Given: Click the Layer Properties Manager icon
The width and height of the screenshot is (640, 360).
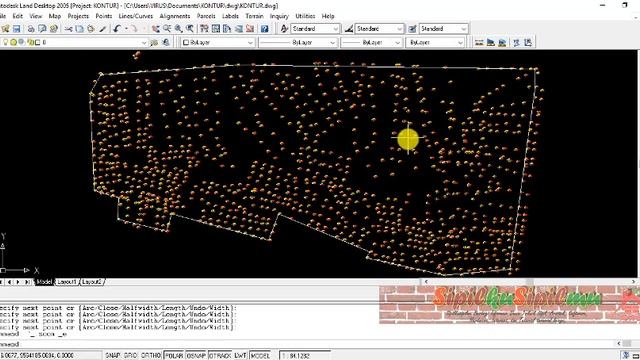Looking at the screenshot, I should 153,42.
